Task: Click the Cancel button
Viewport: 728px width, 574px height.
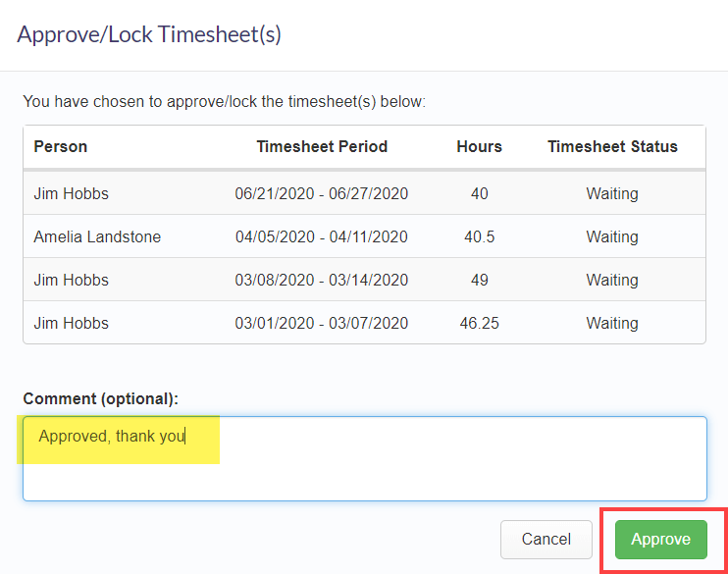Action: point(546,540)
